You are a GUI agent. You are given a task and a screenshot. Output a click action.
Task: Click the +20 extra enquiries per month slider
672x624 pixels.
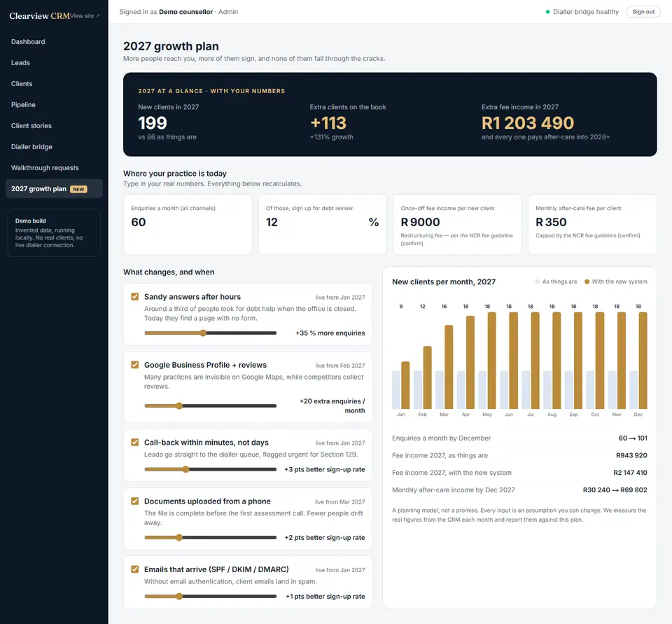[211, 405]
